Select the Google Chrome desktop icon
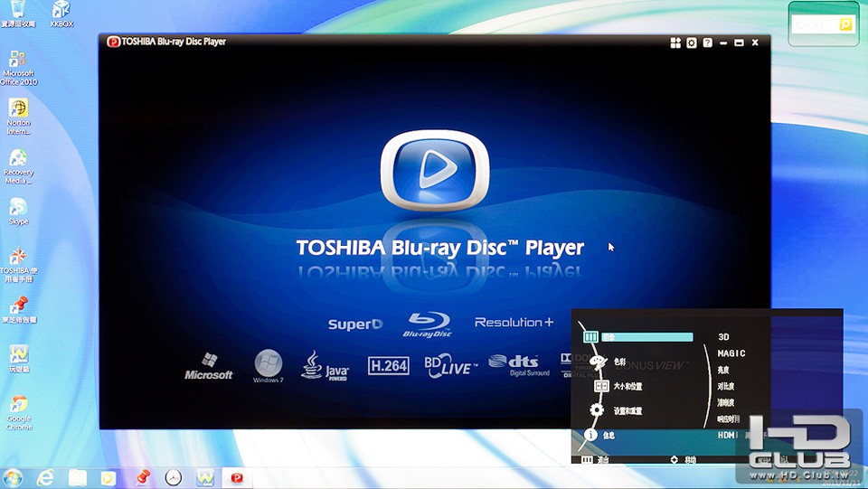This screenshot has width=868, height=489. click(x=19, y=413)
